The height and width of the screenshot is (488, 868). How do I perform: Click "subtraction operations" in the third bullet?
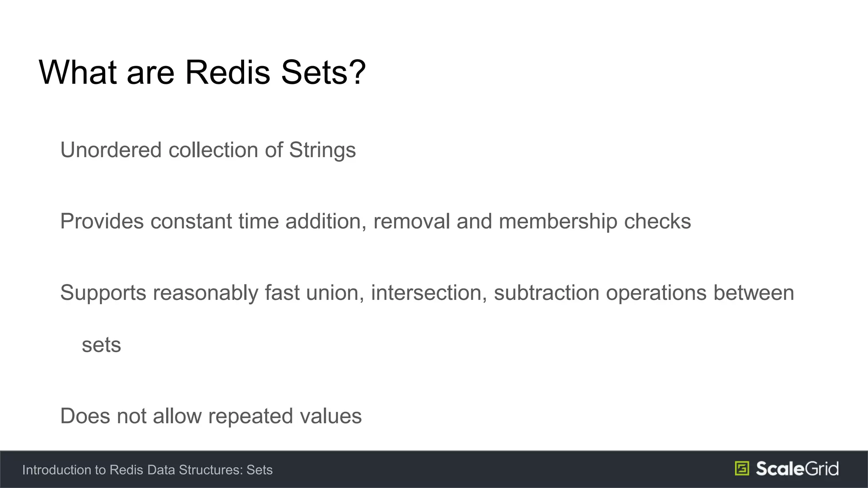[601, 293]
